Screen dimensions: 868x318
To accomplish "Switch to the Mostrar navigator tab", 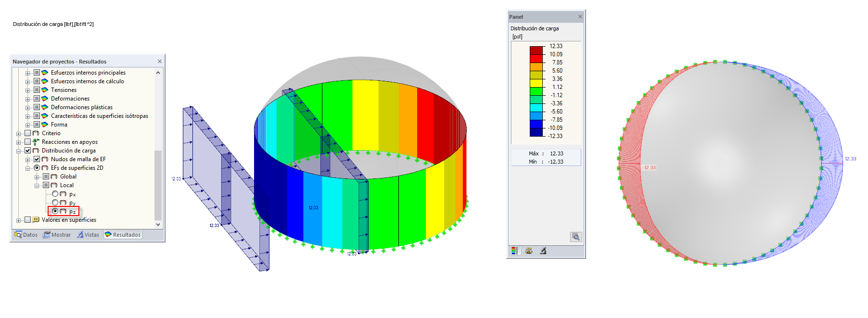I will pos(57,235).
